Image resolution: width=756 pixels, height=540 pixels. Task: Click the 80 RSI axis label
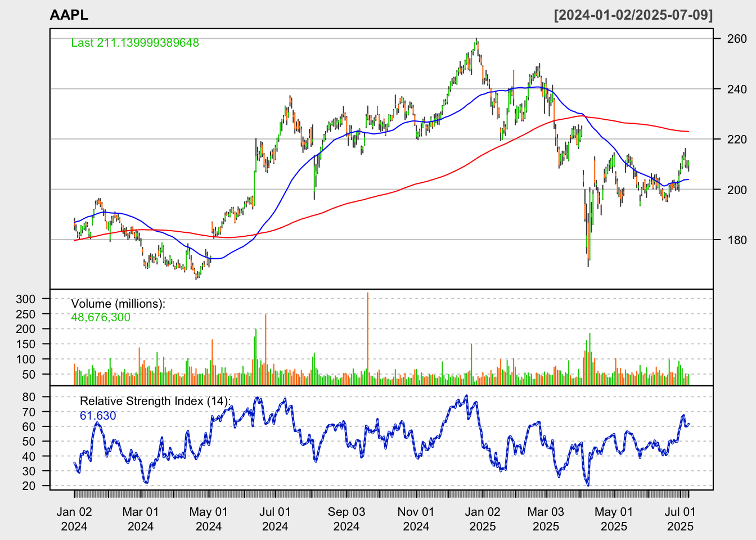(x=29, y=397)
